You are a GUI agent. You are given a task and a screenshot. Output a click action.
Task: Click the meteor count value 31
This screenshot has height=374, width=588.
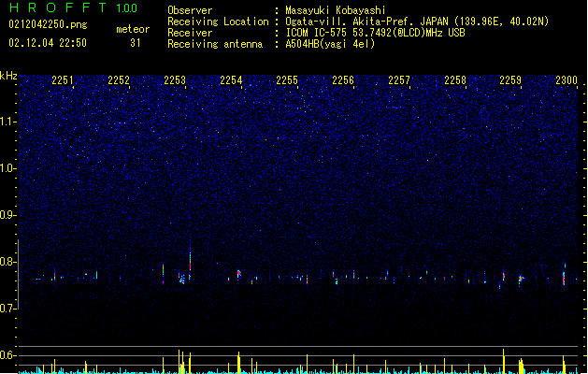pyautogui.click(x=136, y=43)
